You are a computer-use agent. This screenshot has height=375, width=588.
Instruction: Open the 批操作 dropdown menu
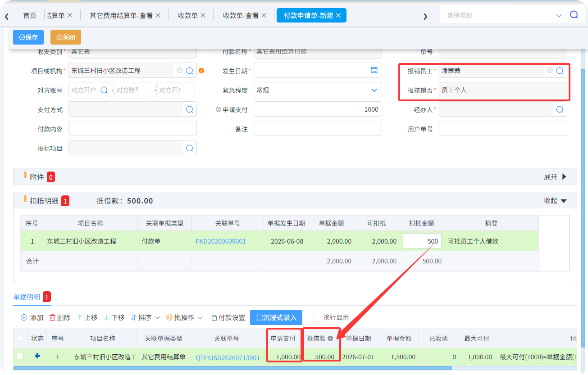185,317
